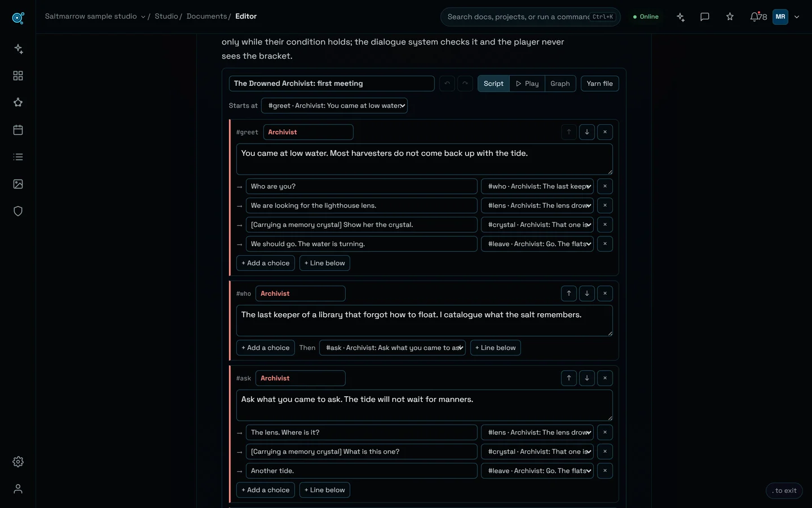Switch to the Play view tab
Image resolution: width=812 pixels, height=508 pixels.
coord(527,84)
